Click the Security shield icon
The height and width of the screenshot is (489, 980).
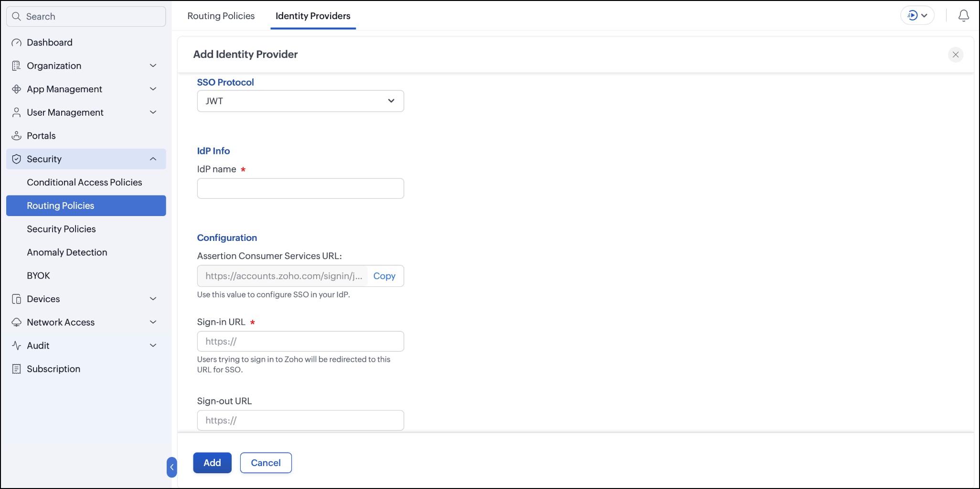[16, 159]
